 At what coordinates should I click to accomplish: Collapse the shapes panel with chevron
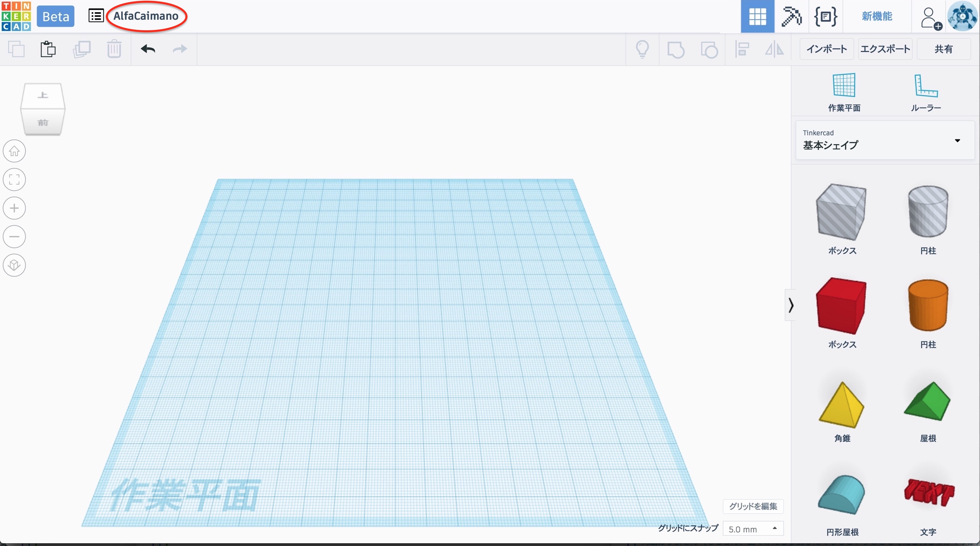(791, 305)
